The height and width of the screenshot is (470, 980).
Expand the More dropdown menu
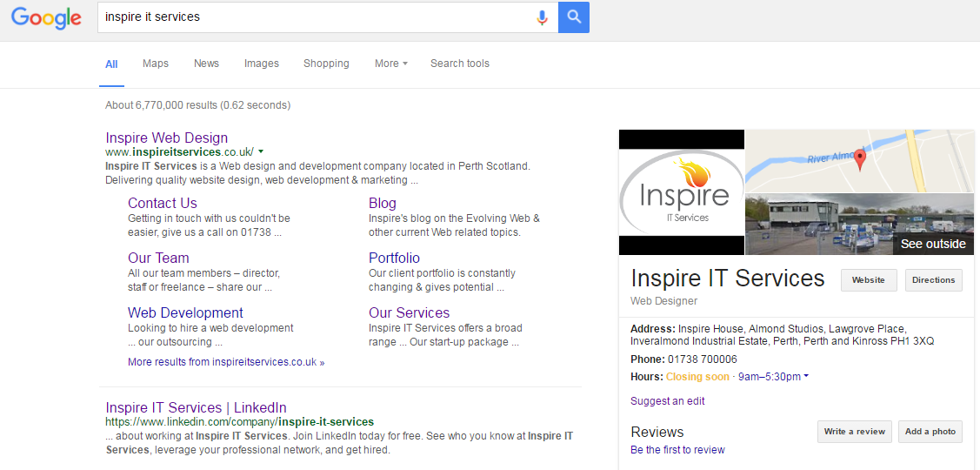(391, 64)
